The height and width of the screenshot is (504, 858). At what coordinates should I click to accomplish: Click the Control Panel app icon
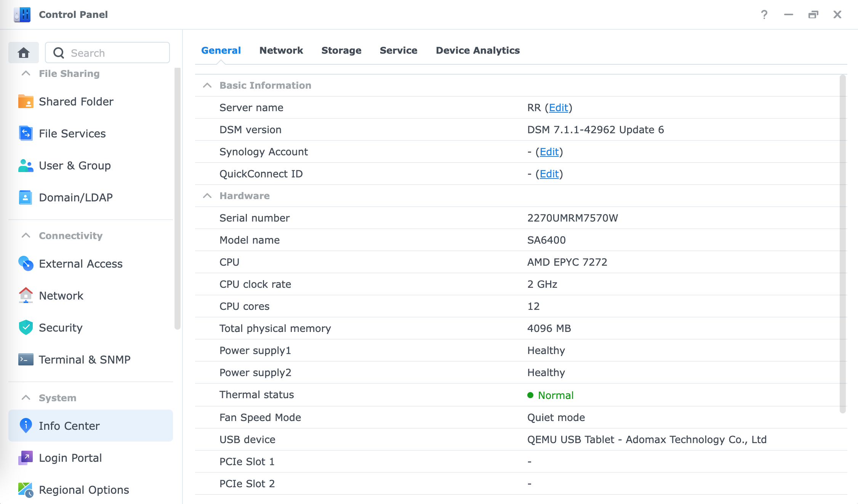(22, 14)
